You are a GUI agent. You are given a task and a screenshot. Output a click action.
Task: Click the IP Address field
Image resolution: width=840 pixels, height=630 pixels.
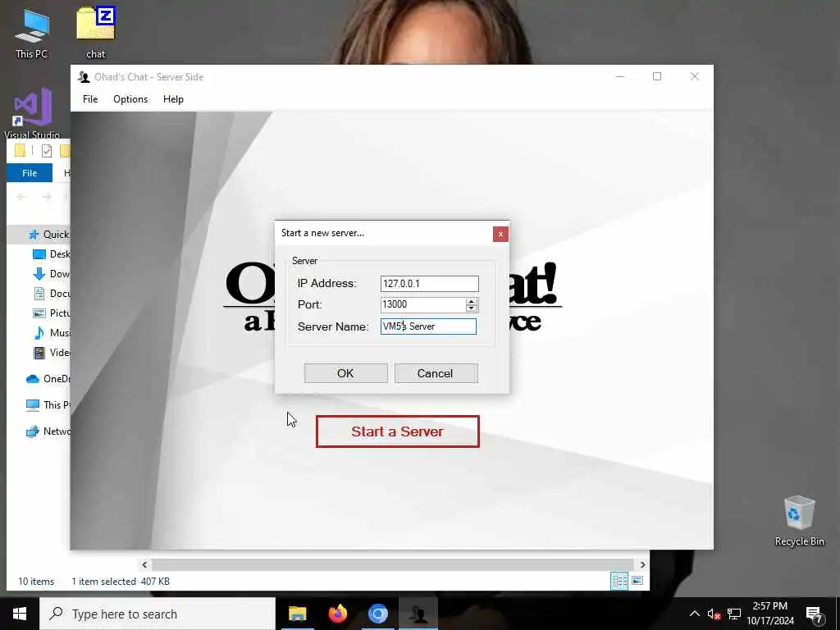click(x=429, y=283)
